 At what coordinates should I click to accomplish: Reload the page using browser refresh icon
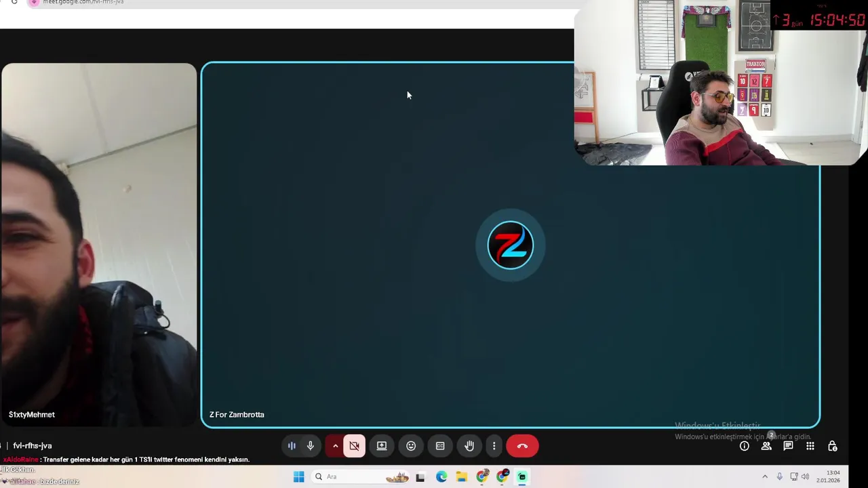point(14,2)
